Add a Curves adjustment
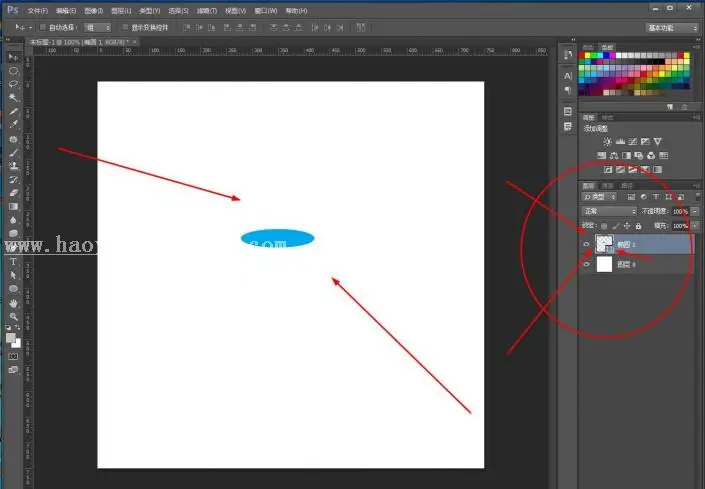705x489 pixels. point(633,142)
